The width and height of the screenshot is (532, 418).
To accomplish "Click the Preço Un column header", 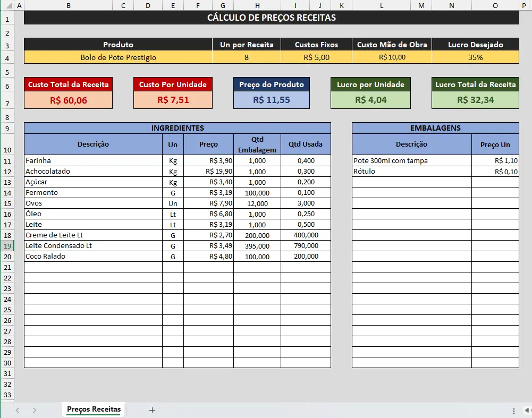I will 495,144.
